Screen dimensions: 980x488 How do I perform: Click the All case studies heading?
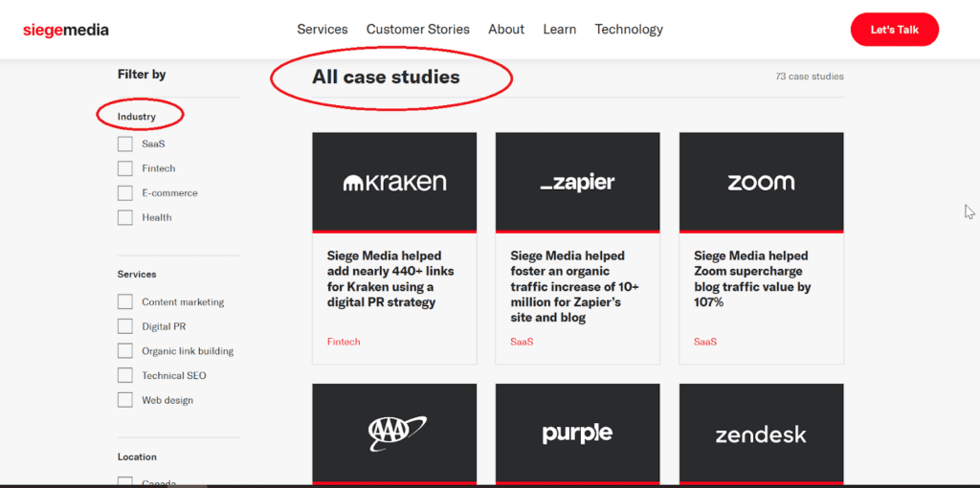click(x=386, y=77)
